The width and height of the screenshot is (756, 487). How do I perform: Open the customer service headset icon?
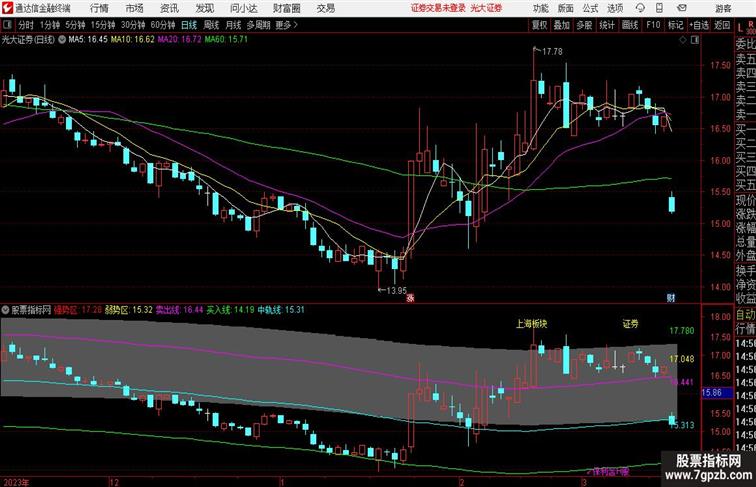(640, 8)
